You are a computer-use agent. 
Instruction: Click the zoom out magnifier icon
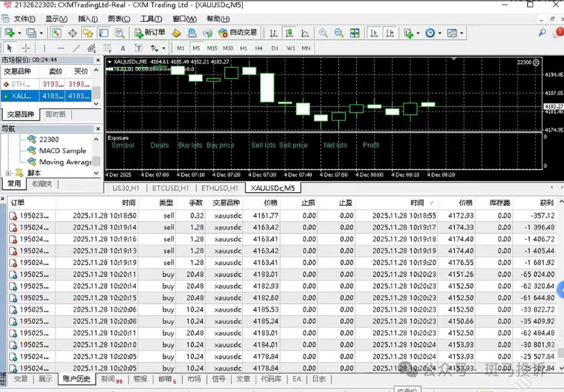(339, 33)
